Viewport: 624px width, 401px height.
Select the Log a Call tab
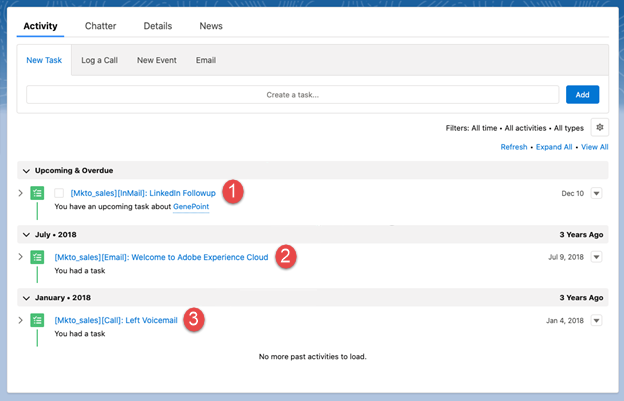(x=99, y=60)
